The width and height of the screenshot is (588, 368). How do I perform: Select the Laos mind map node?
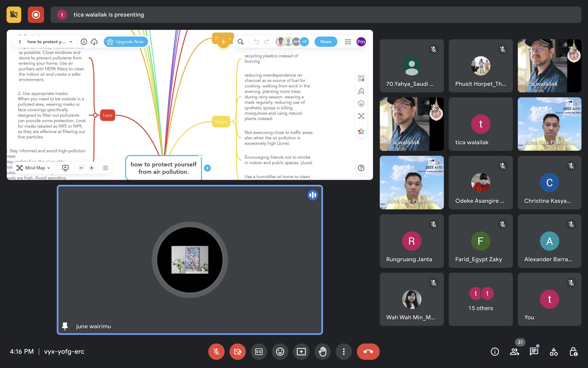(x=107, y=115)
